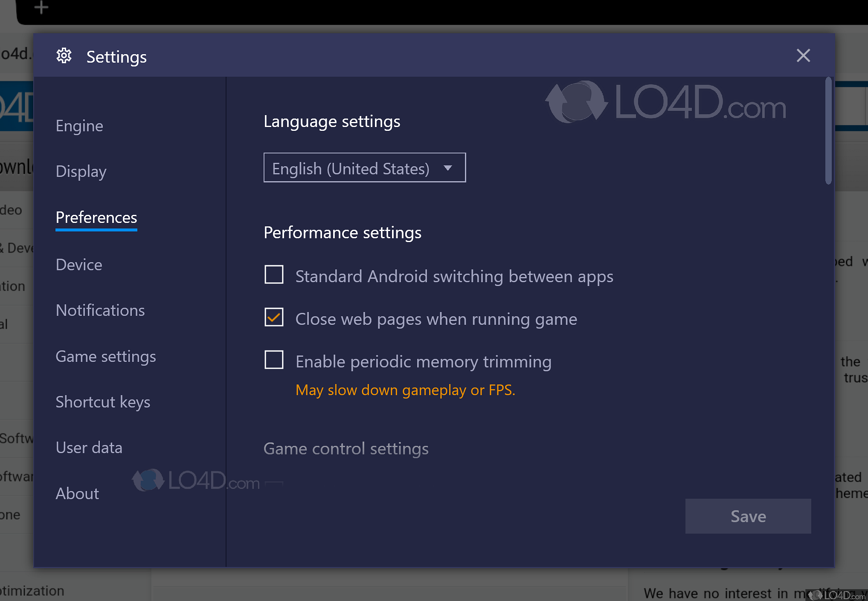
Task: Open the Notifications section
Action: 100,310
